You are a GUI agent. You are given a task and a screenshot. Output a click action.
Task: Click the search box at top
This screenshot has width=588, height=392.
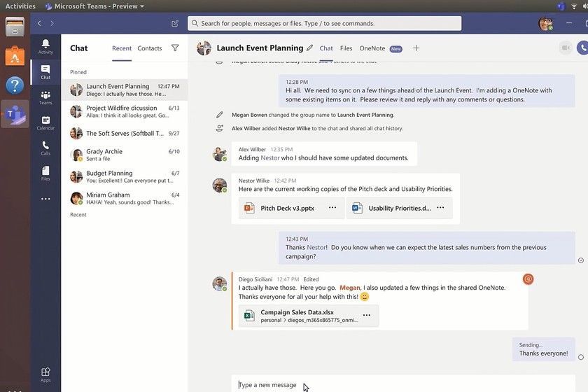[324, 23]
